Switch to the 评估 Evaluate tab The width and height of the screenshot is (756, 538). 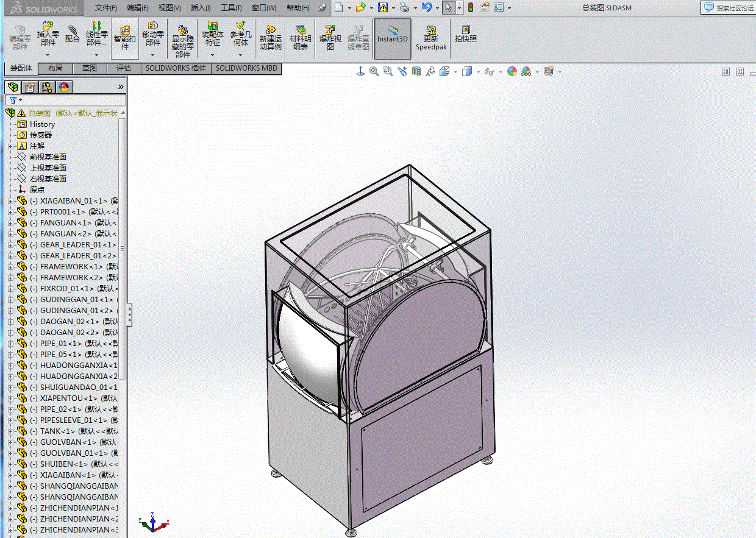point(124,68)
